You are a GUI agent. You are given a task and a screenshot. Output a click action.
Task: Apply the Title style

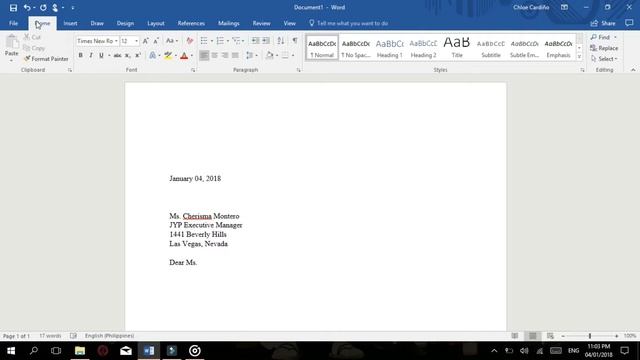(x=457, y=48)
